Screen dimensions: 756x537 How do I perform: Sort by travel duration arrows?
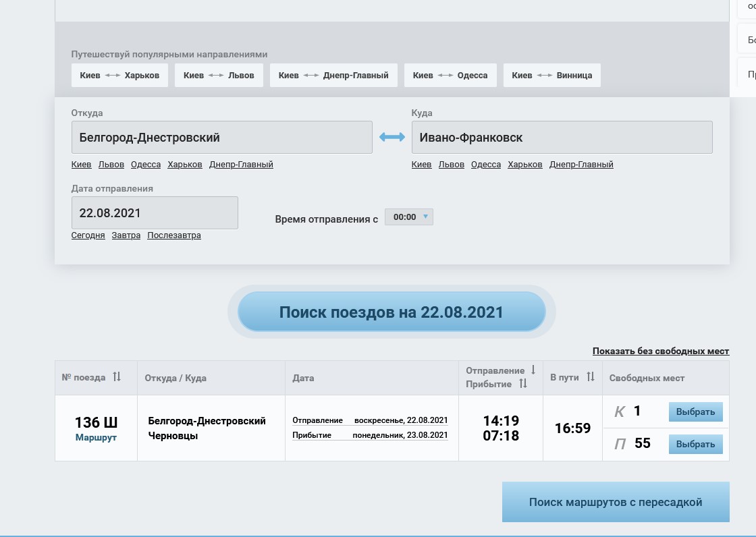pos(590,377)
